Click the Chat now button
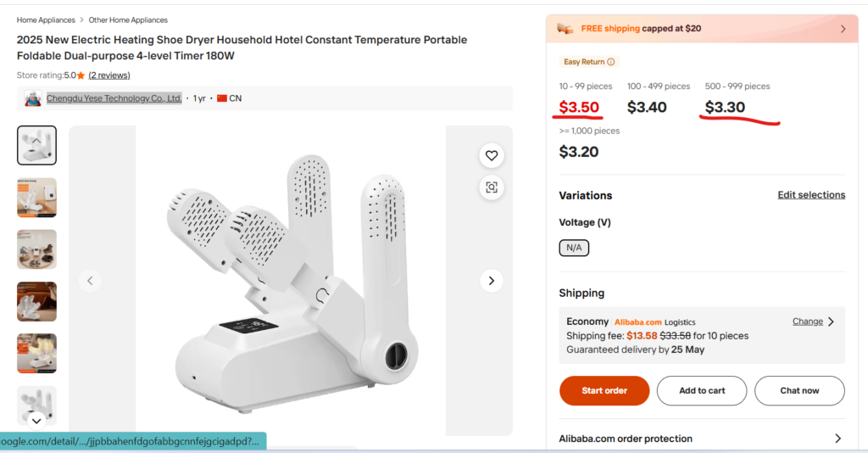The width and height of the screenshot is (868, 453). tap(799, 391)
